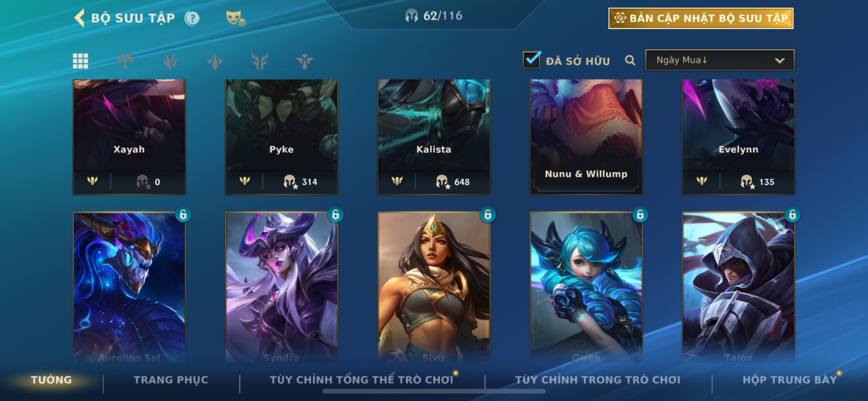This screenshot has width=868, height=401.
Task: Filter champions by the second role icon
Action: click(x=170, y=61)
